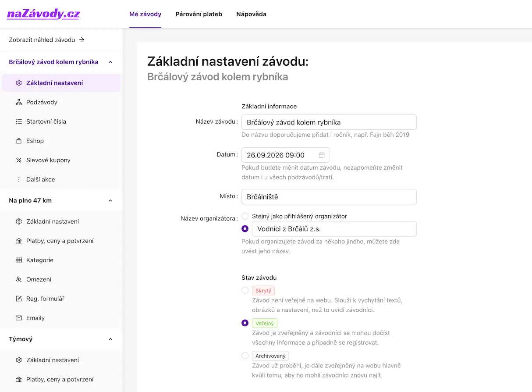
Task: Open the Nápověda menu item
Action: coord(251,14)
